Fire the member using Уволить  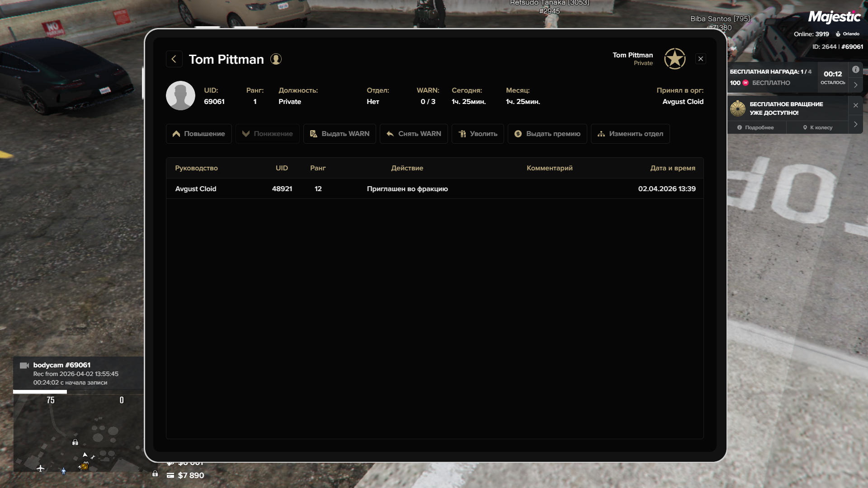(477, 134)
